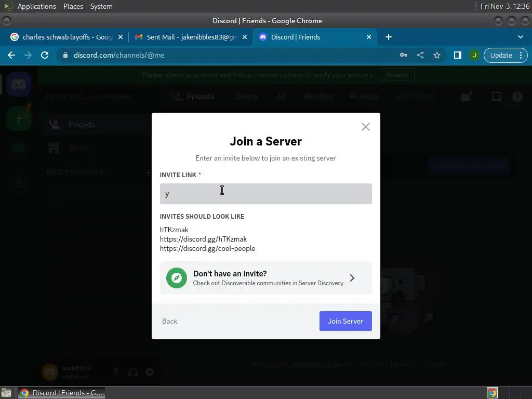Create a DM with the plus icon

click(x=148, y=172)
